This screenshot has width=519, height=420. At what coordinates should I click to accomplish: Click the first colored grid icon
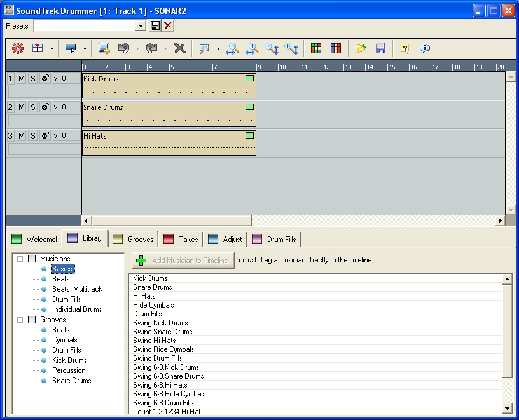[316, 48]
